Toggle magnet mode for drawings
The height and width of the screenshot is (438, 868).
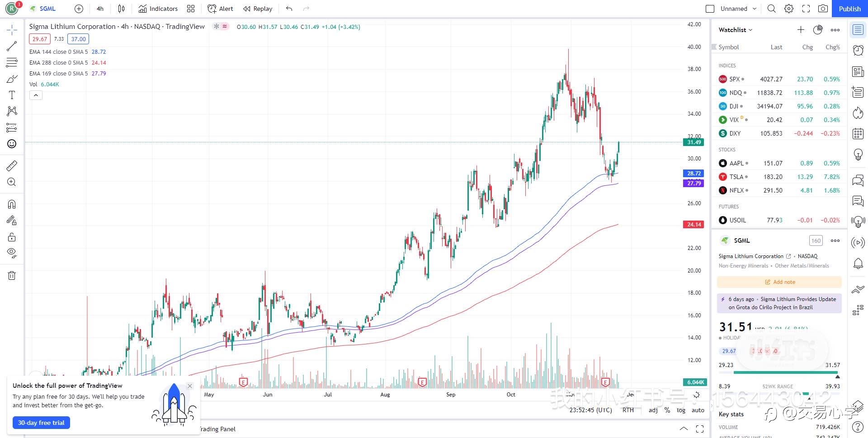tap(12, 204)
